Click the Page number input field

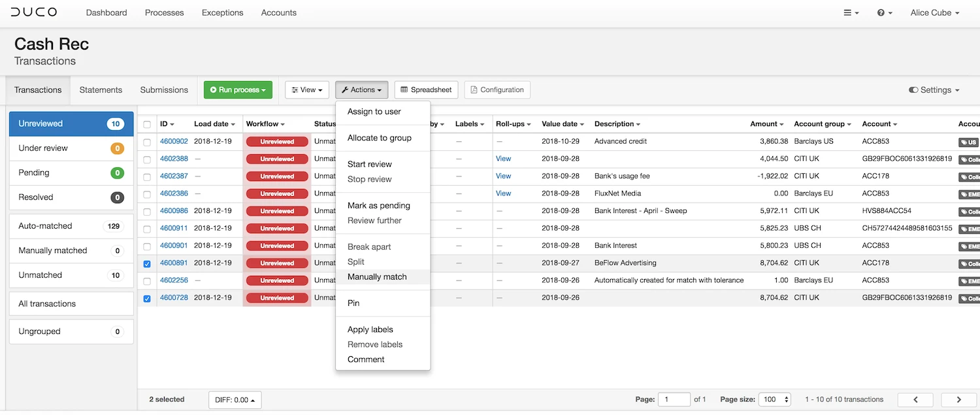[x=674, y=399]
